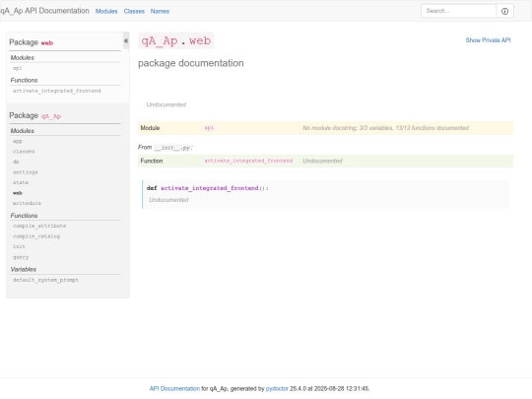Open the app module in sidebar

tap(18, 141)
